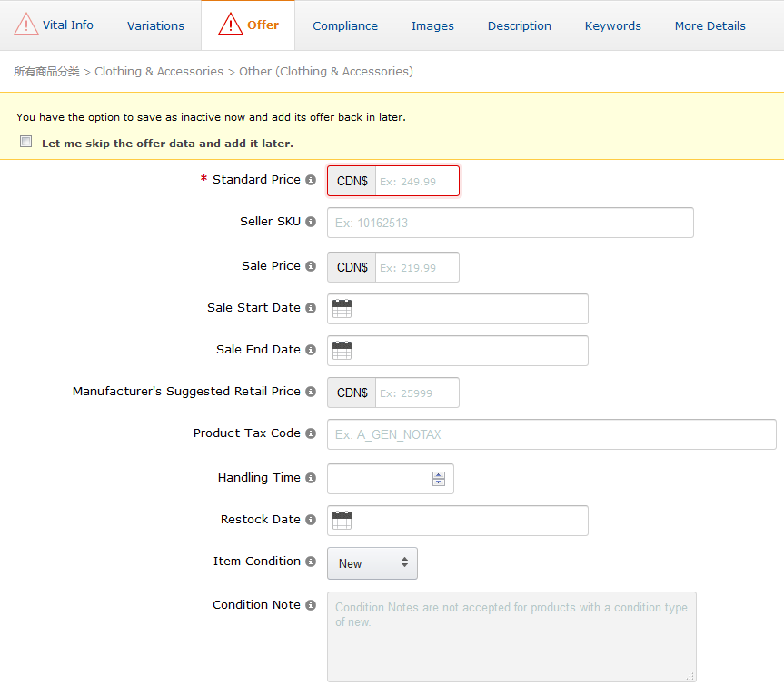The image size is (784, 696).
Task: Click into the Seller SKU field
Action: point(510,223)
